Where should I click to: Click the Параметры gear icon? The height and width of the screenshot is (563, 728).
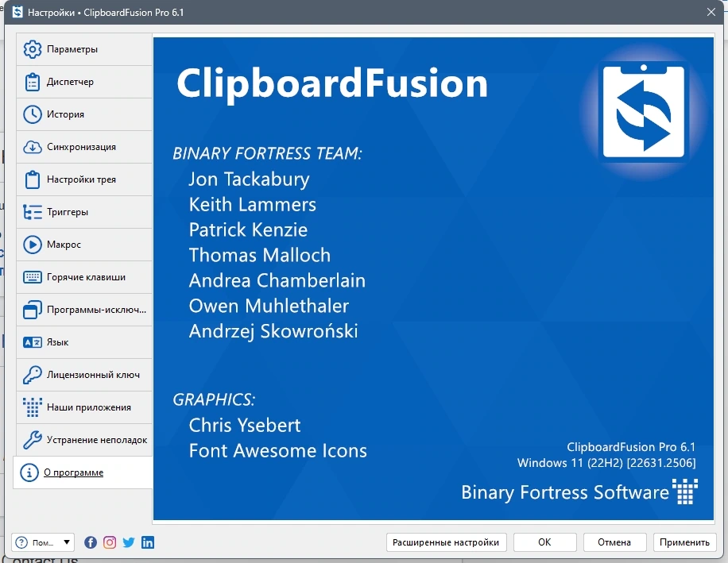pyautogui.click(x=32, y=49)
